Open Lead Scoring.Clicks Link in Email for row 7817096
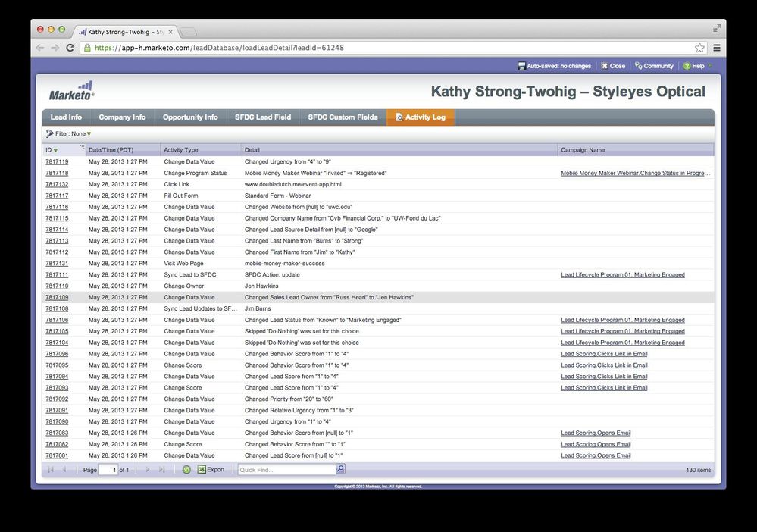This screenshot has height=532, width=757. tap(604, 354)
